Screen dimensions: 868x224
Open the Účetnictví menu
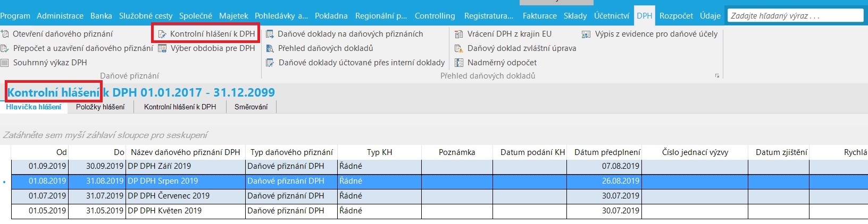coord(612,16)
